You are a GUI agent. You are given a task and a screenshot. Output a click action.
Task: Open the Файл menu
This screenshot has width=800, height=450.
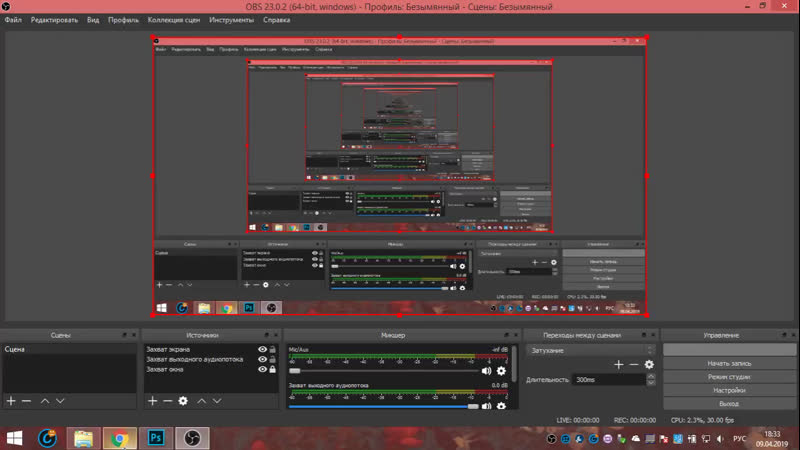point(13,20)
